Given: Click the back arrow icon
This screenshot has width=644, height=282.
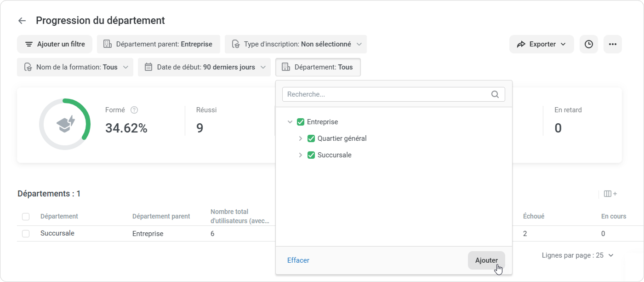Looking at the screenshot, I should [x=22, y=21].
